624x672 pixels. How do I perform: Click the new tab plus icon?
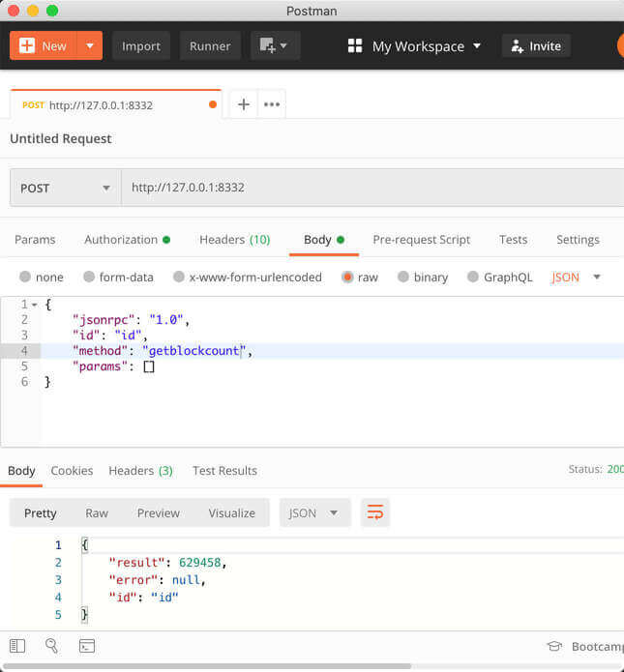(243, 104)
